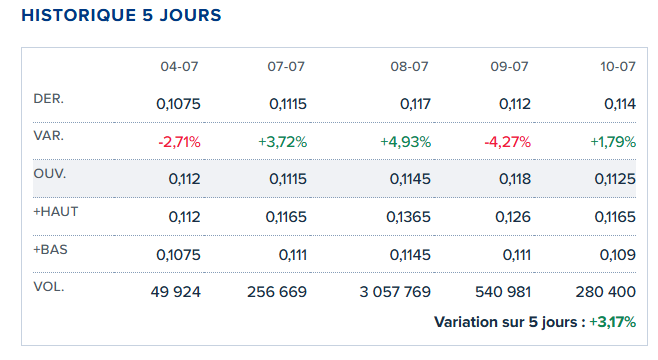
Task: Click the +BAS row label
Action: pyautogui.click(x=50, y=250)
